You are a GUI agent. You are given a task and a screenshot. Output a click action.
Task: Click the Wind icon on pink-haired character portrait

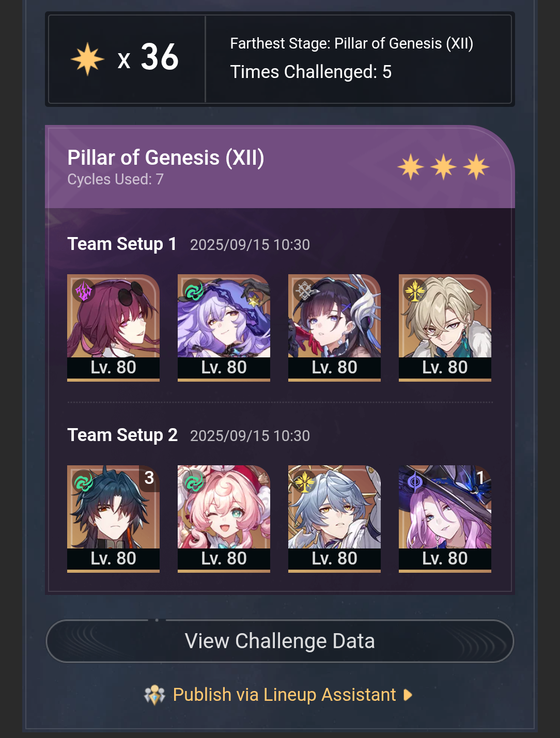point(194,482)
